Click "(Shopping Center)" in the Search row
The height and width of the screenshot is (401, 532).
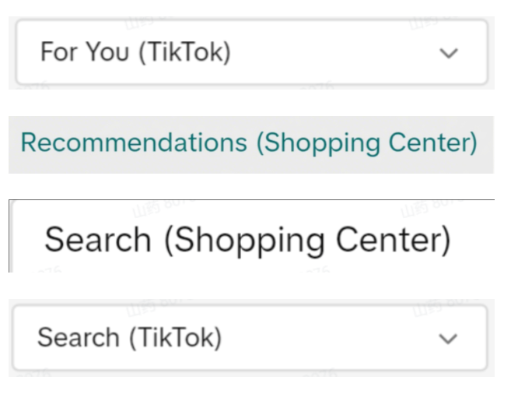tap(307, 239)
